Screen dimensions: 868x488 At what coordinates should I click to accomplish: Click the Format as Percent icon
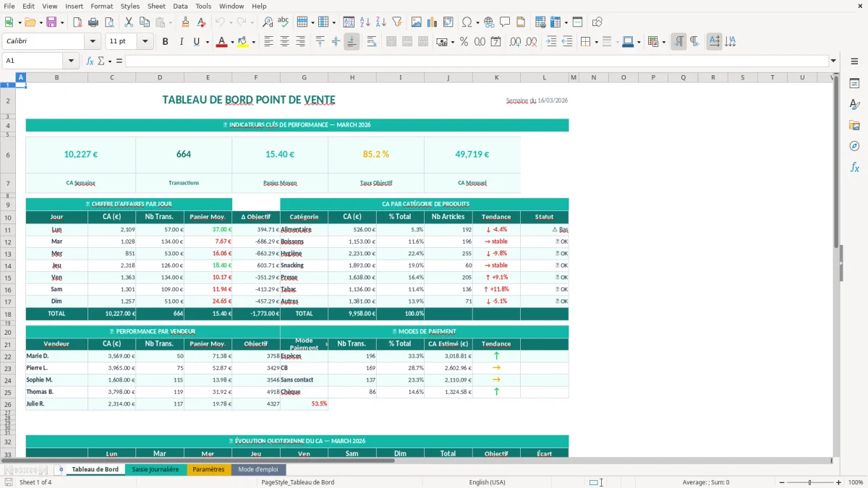pos(464,42)
